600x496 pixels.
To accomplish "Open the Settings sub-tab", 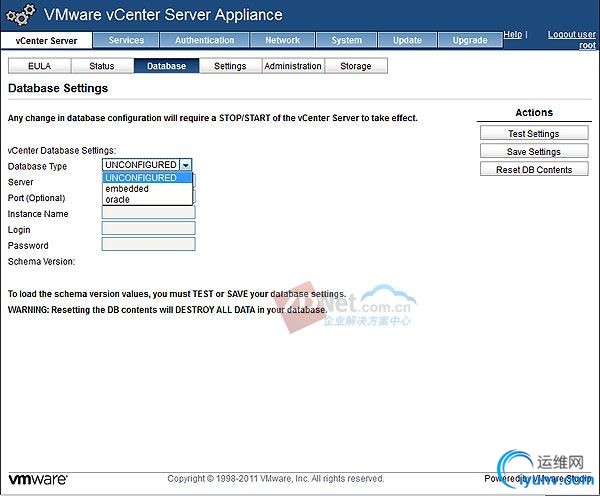I will pos(230,66).
